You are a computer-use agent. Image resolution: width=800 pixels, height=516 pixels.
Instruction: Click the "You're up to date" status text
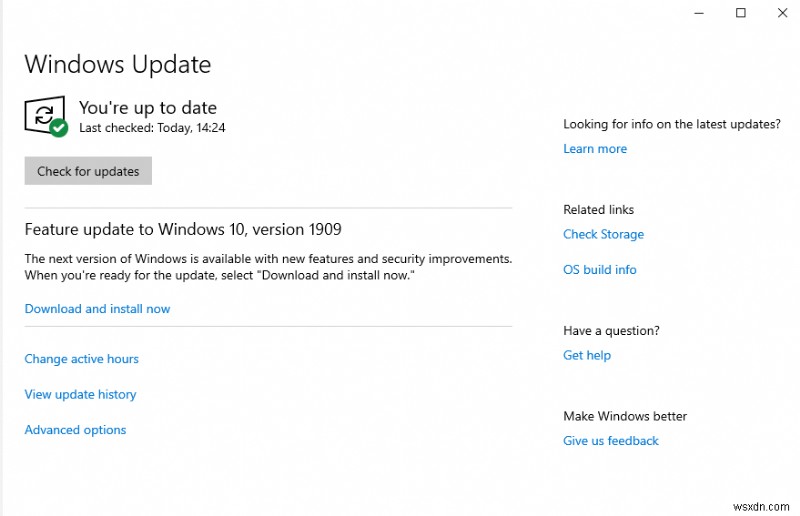148,108
